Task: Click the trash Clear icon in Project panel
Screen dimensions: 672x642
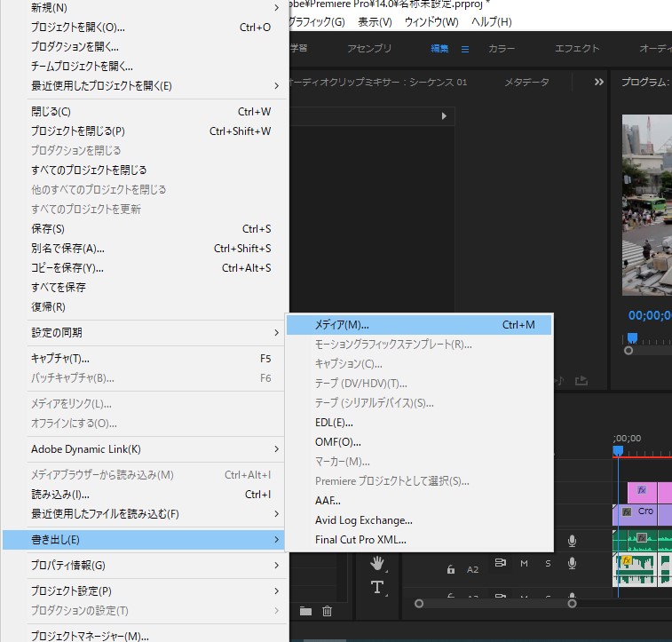Action: point(327,611)
